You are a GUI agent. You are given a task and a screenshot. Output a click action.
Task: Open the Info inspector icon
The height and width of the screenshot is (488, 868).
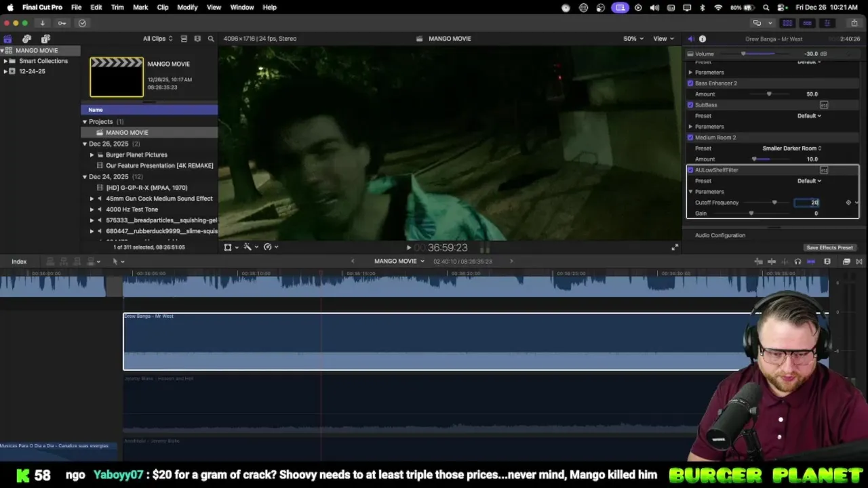click(703, 39)
